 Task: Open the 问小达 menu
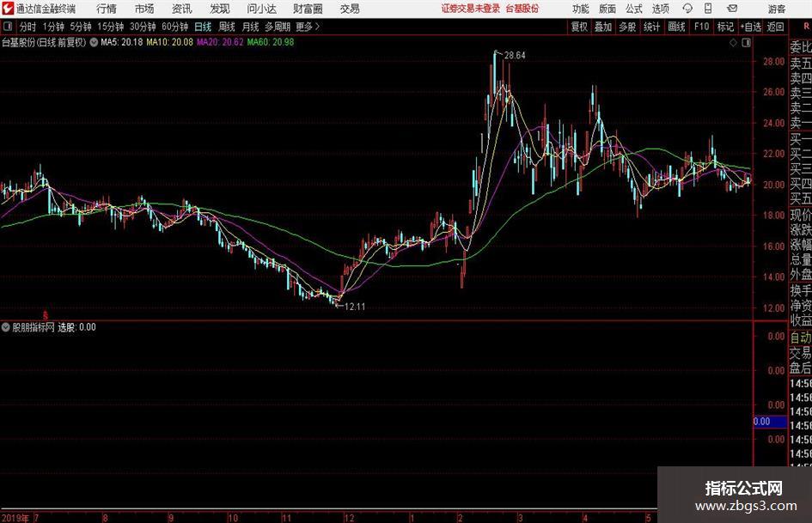(x=261, y=9)
